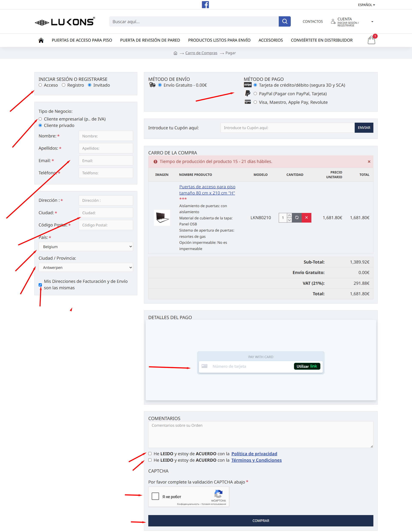Select Visa, Maestro, Apple Pay, Revolute option
412x532 pixels.
(255, 102)
